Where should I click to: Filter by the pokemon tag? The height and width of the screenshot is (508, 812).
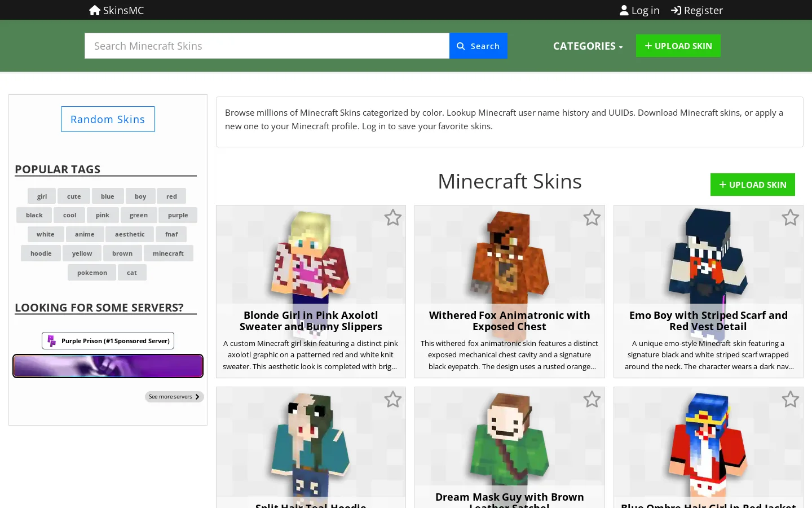pos(92,273)
